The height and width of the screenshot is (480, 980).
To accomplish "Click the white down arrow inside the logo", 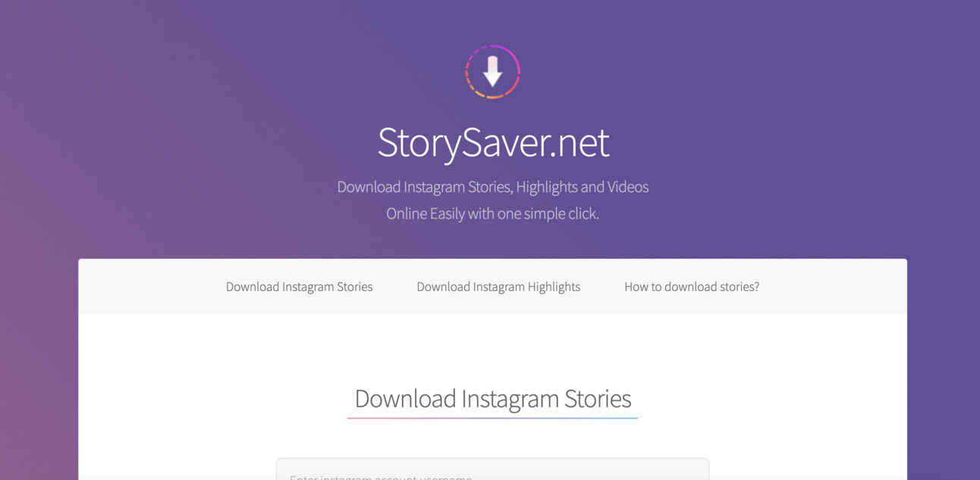I will [x=493, y=71].
